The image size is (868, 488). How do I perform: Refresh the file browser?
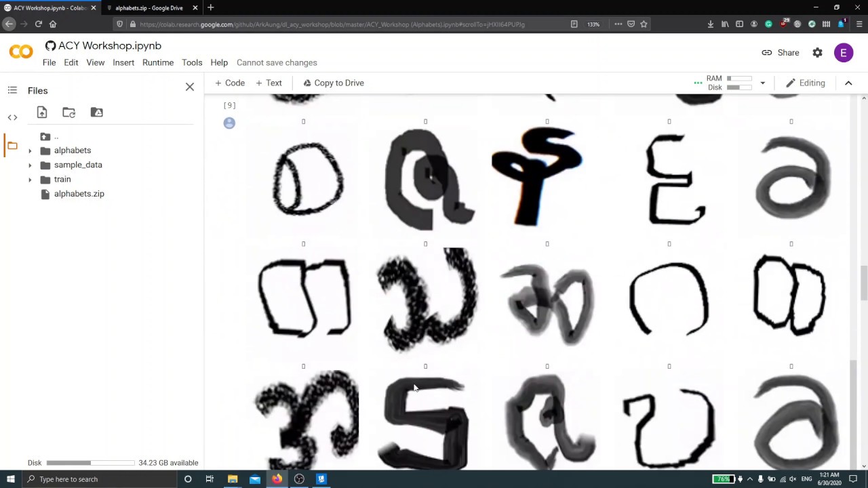pos(69,113)
